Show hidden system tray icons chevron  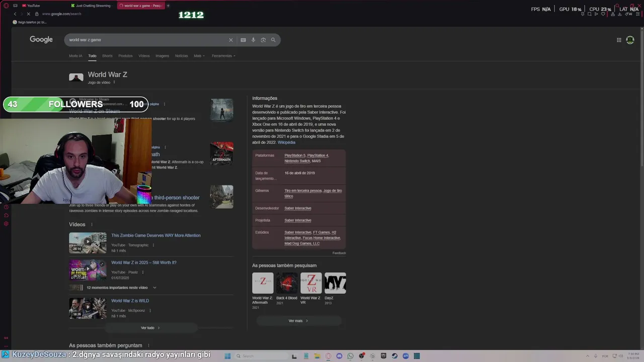click(588, 356)
